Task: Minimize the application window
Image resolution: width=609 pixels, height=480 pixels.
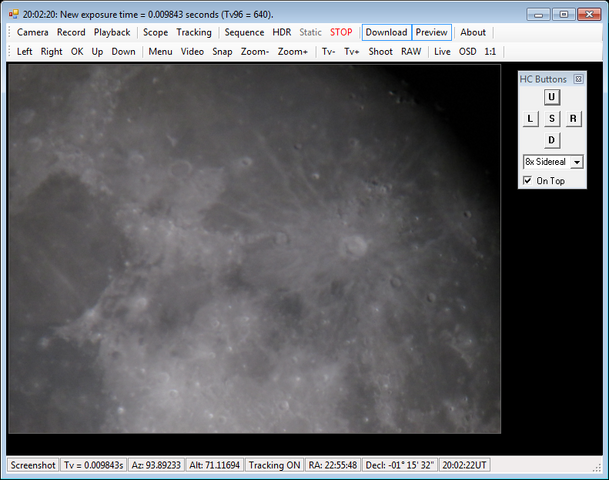Action: [x=538, y=14]
